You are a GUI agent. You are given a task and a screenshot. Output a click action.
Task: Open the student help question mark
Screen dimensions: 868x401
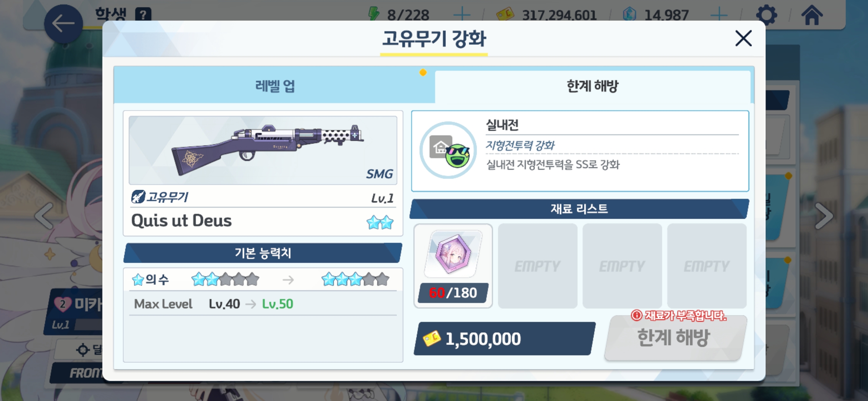(143, 15)
